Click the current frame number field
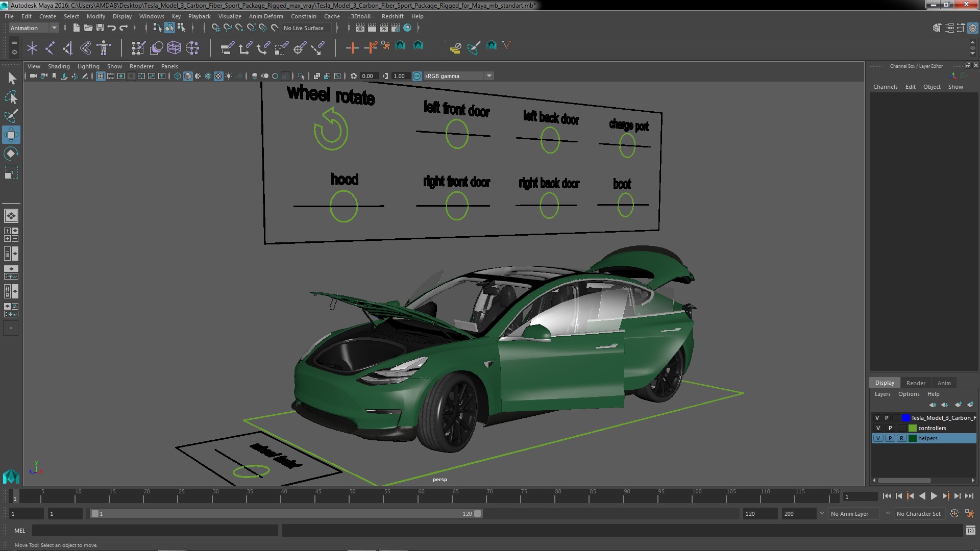Viewport: 980px width, 551px height. coord(860,496)
